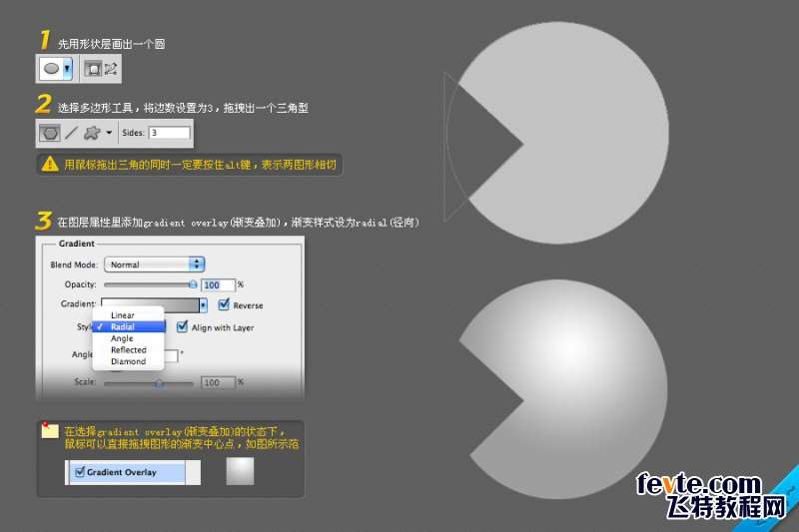Viewport: 799px width, 532px height.
Task: Choose Reflected from the Style menu
Action: click(x=129, y=350)
